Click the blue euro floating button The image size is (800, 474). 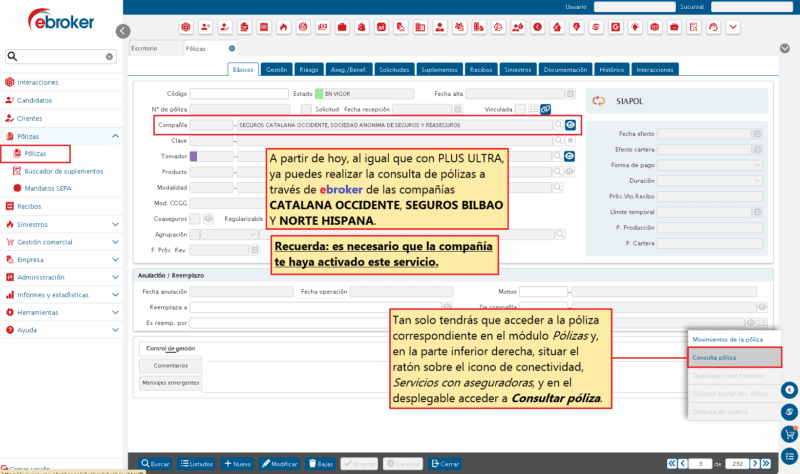coord(790,390)
